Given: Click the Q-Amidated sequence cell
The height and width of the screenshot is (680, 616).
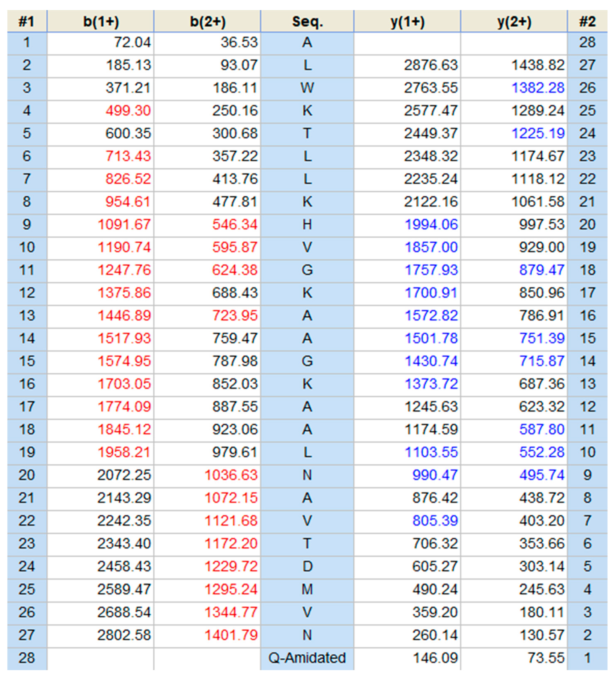Looking at the screenshot, I should (x=307, y=658).
